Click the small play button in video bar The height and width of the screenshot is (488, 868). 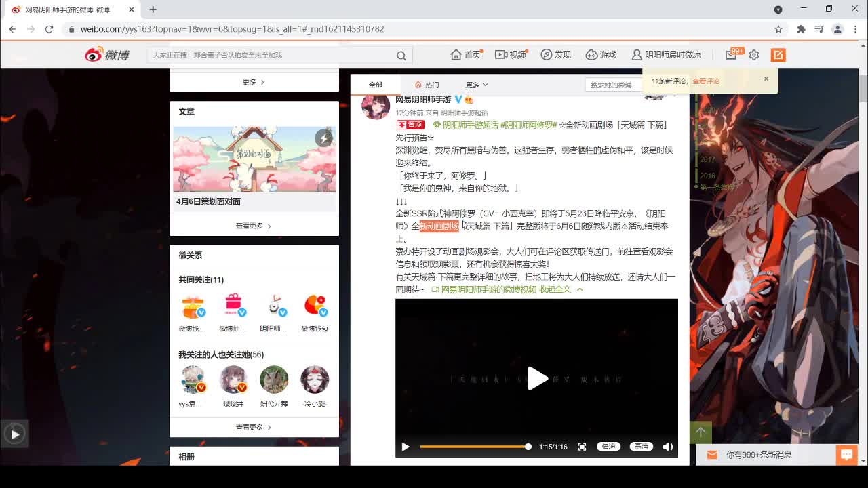pos(406,447)
